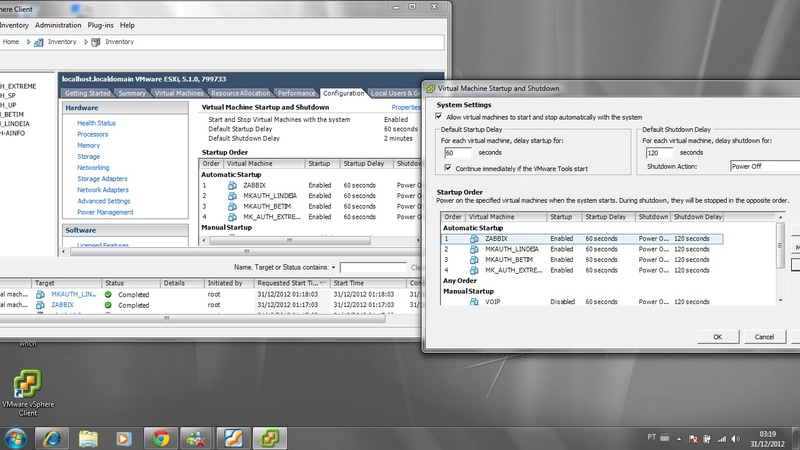800x450 pixels.
Task: Open the Windows Start menu
Action: tap(15, 438)
